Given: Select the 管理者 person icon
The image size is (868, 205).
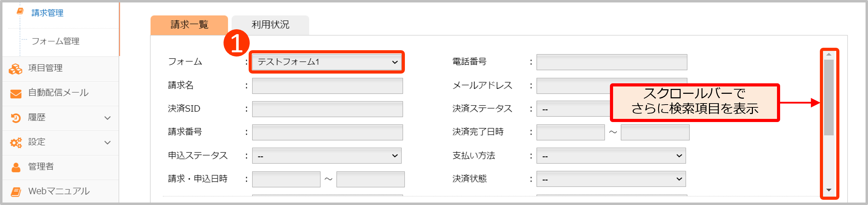Looking at the screenshot, I should click(15, 167).
